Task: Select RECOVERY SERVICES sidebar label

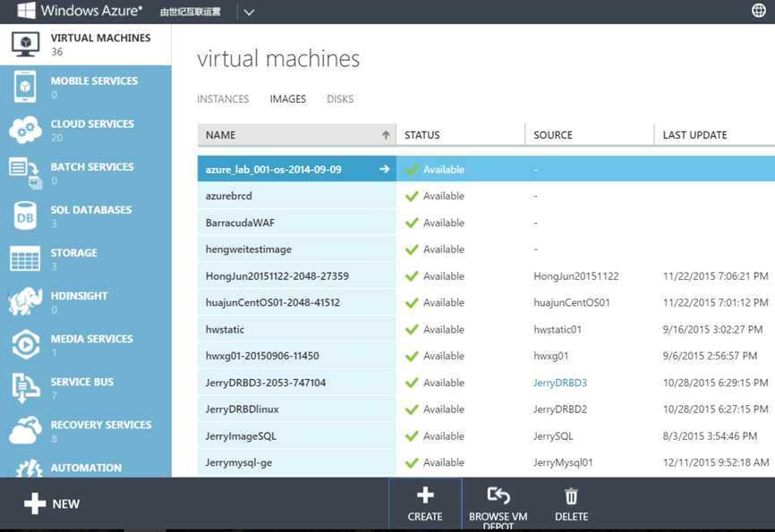Action: (x=101, y=425)
